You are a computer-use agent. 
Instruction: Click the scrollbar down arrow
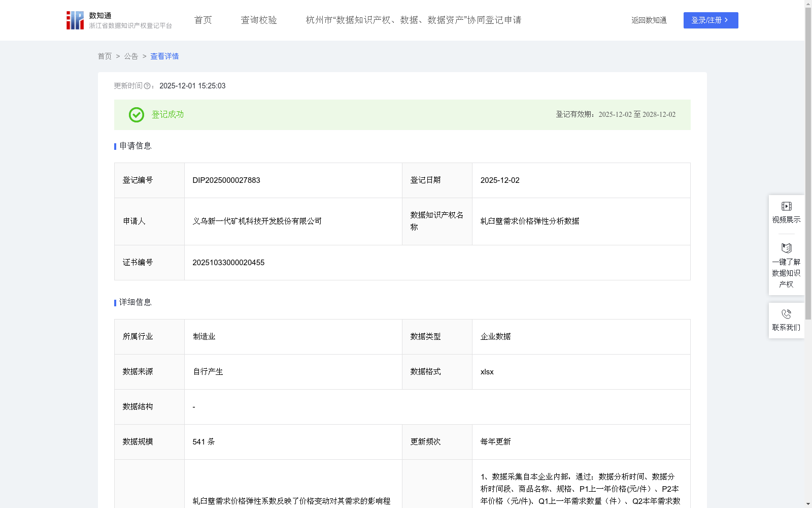click(x=808, y=504)
